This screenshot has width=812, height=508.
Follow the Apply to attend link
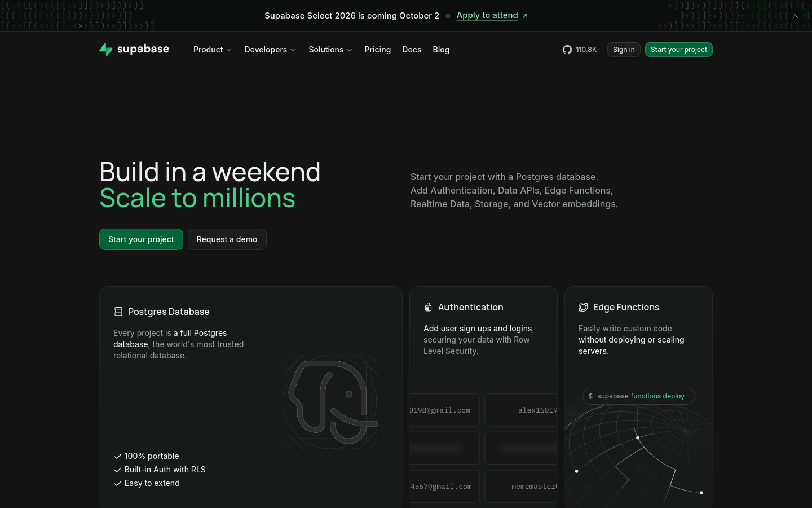tap(487, 16)
